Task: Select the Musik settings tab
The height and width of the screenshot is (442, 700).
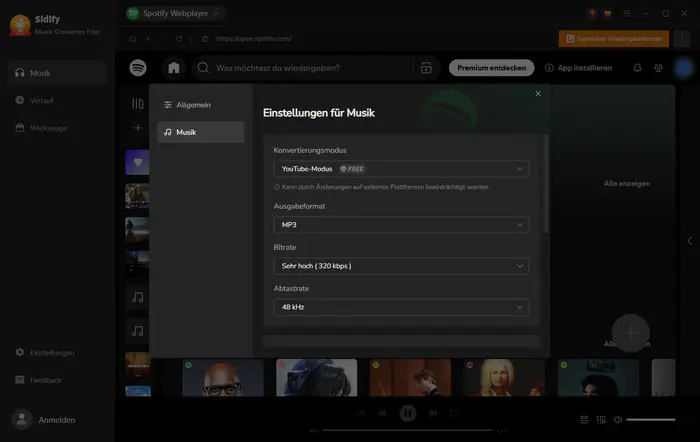Action: tap(200, 132)
